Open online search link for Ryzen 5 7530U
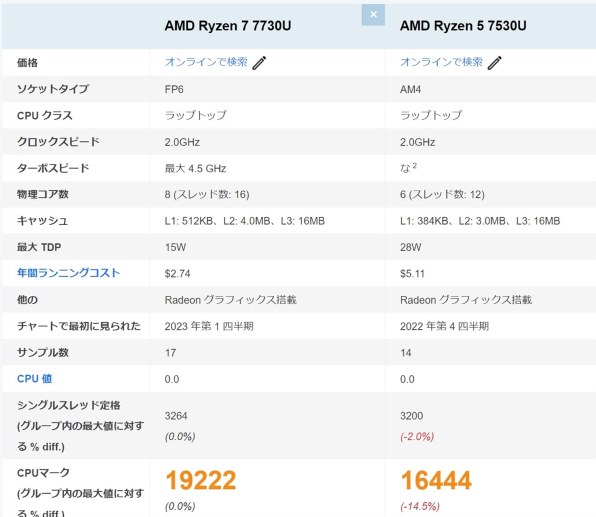 point(441,62)
